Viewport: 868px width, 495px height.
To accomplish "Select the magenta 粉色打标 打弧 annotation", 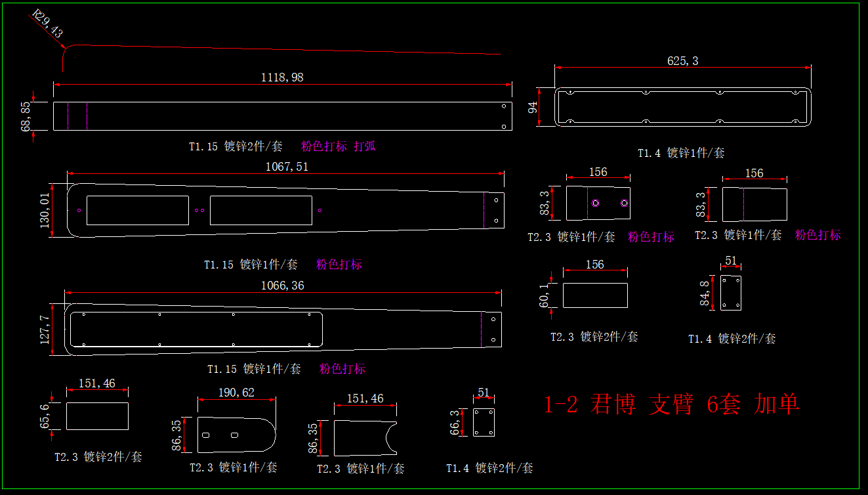I will pos(338,146).
